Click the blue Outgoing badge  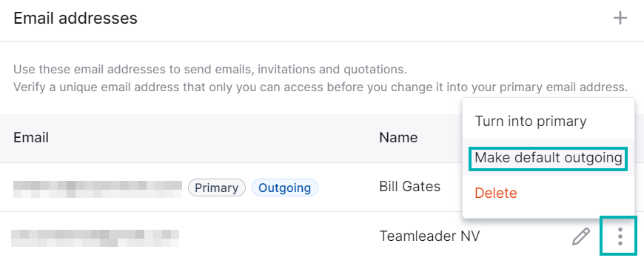pyautogui.click(x=285, y=188)
